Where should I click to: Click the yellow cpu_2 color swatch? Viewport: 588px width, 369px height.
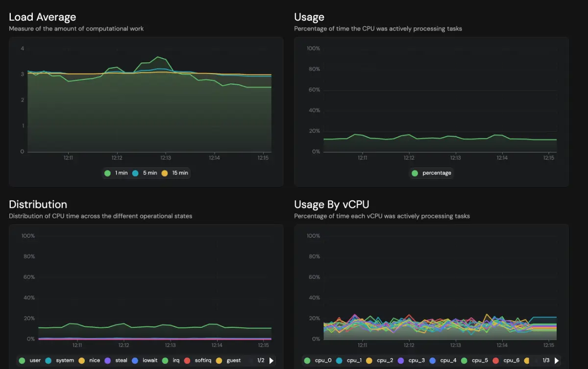coord(370,361)
